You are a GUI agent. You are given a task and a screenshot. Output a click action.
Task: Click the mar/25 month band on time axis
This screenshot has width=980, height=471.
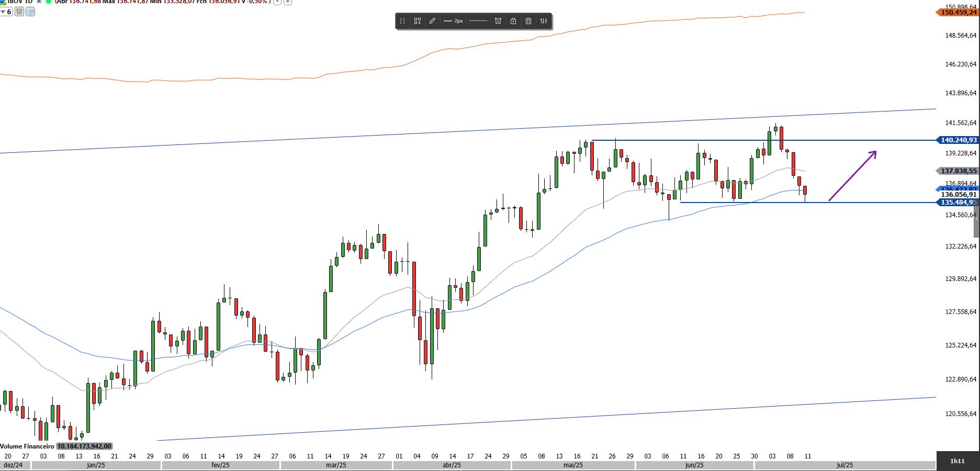point(336,465)
